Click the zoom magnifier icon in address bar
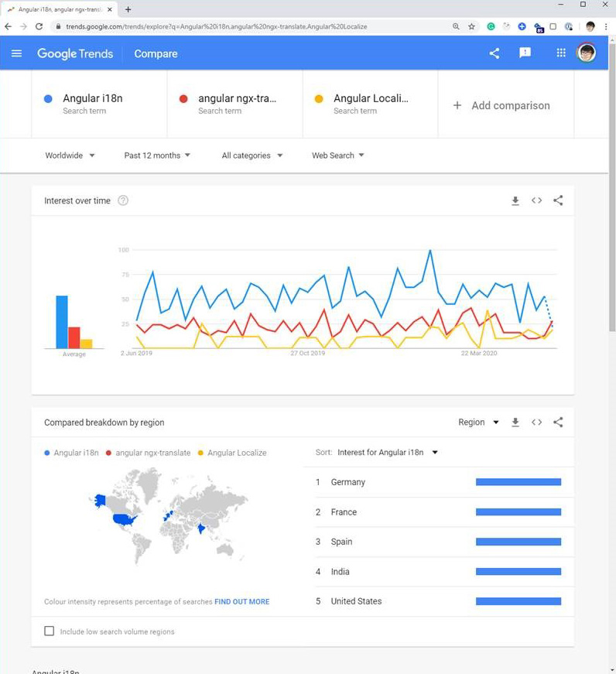Image resolution: width=616 pixels, height=674 pixels. [x=456, y=26]
